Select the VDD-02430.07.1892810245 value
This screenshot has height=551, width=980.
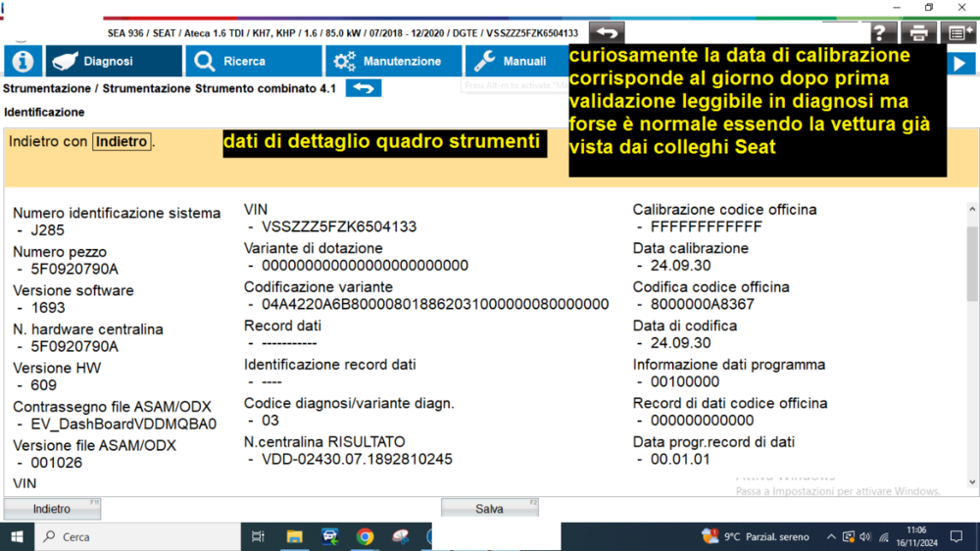357,460
